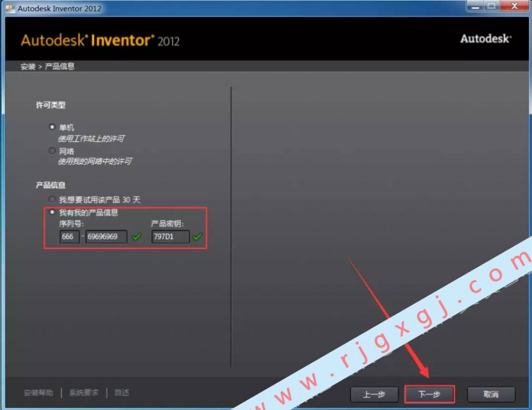This screenshot has height=410, width=532.
Task: Click the 下一步 next button
Action: 429,394
